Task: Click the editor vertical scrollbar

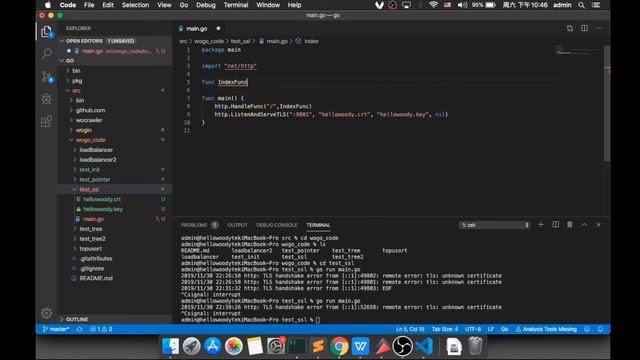Action: pyautogui.click(x=607, y=103)
